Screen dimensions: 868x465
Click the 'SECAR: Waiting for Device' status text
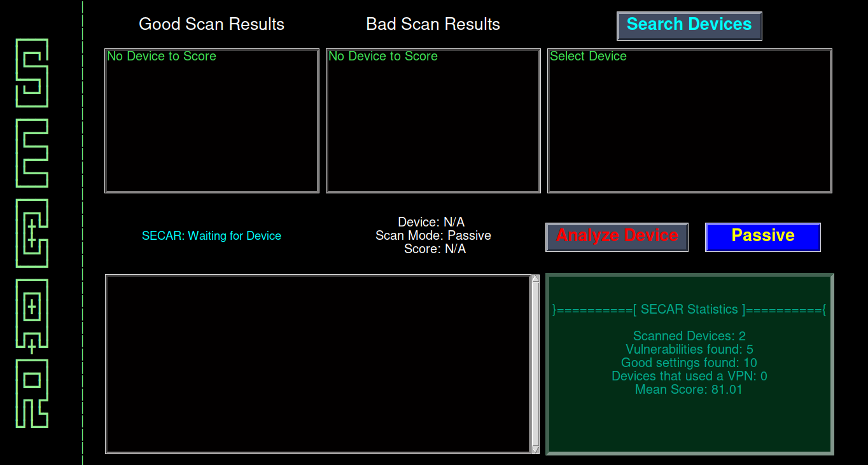click(x=211, y=236)
